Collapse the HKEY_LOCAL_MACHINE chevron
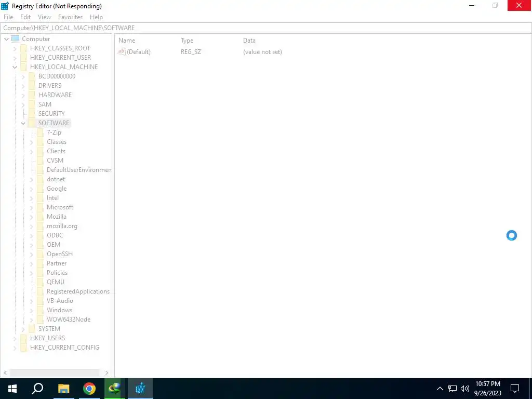Viewport: 532px width, 399px height. click(x=15, y=67)
